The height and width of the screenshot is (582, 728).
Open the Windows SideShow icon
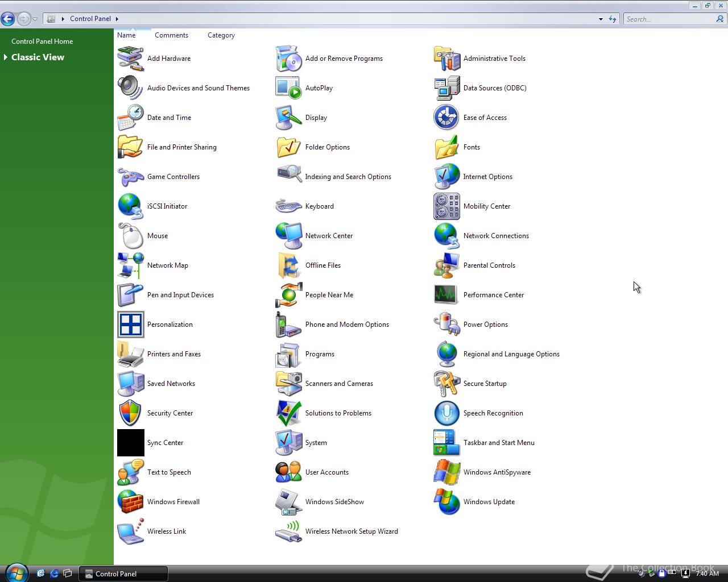(288, 502)
